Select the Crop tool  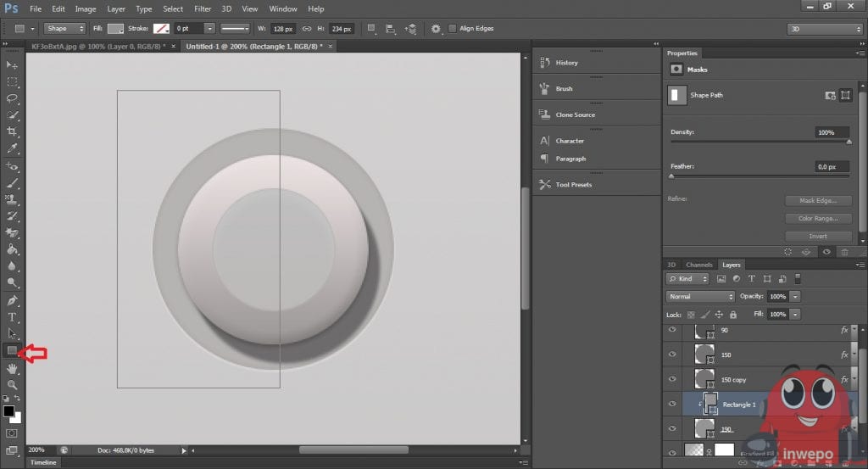pos(12,132)
